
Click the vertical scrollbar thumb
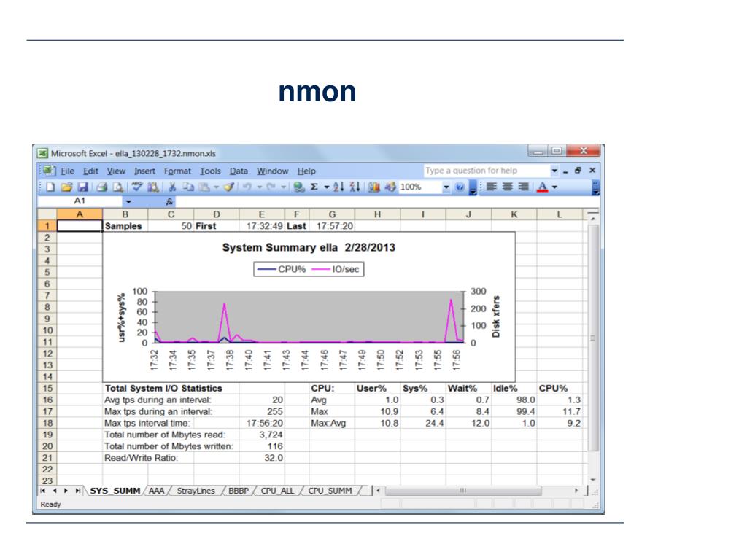coord(592,338)
